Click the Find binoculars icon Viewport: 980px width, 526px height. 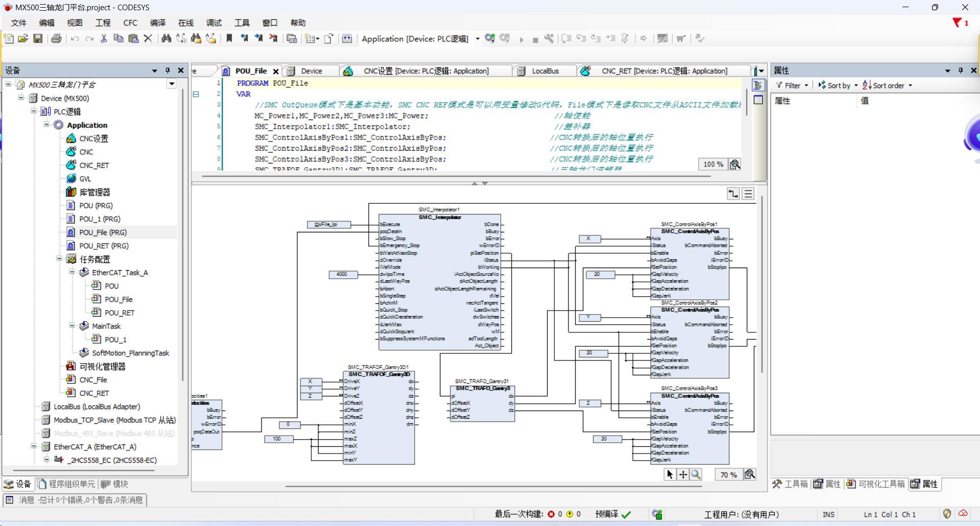[x=166, y=39]
